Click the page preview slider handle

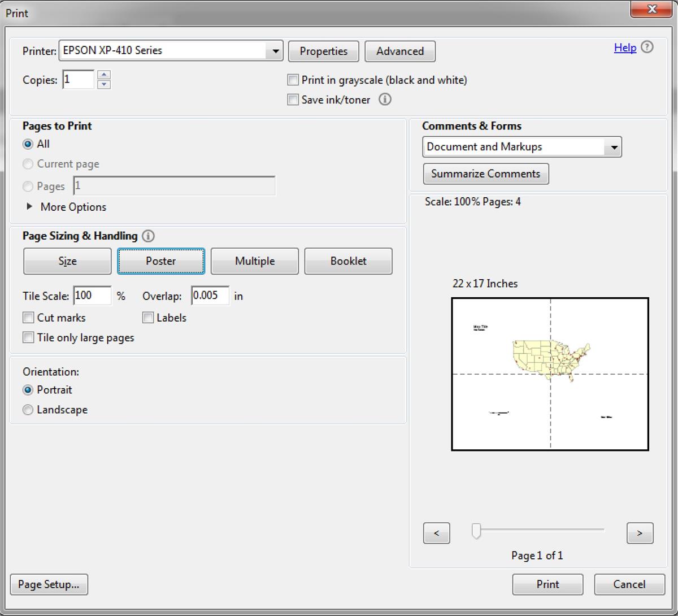click(476, 531)
